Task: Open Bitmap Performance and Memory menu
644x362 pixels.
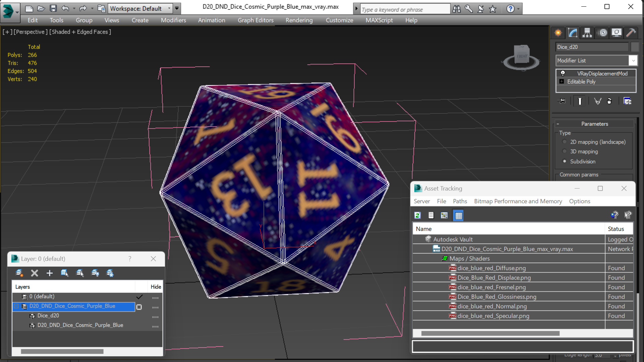Action: tap(518, 201)
